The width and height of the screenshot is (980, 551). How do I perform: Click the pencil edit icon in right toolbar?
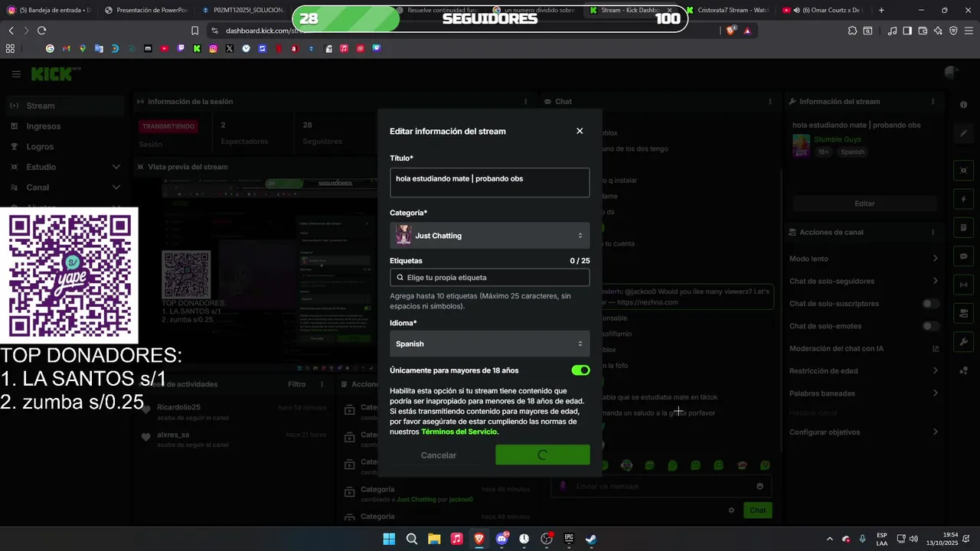click(963, 133)
